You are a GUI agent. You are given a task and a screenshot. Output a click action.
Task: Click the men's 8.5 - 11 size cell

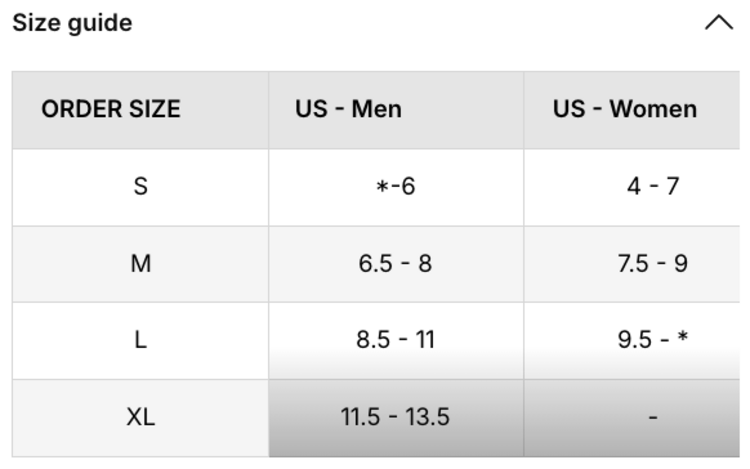point(395,340)
